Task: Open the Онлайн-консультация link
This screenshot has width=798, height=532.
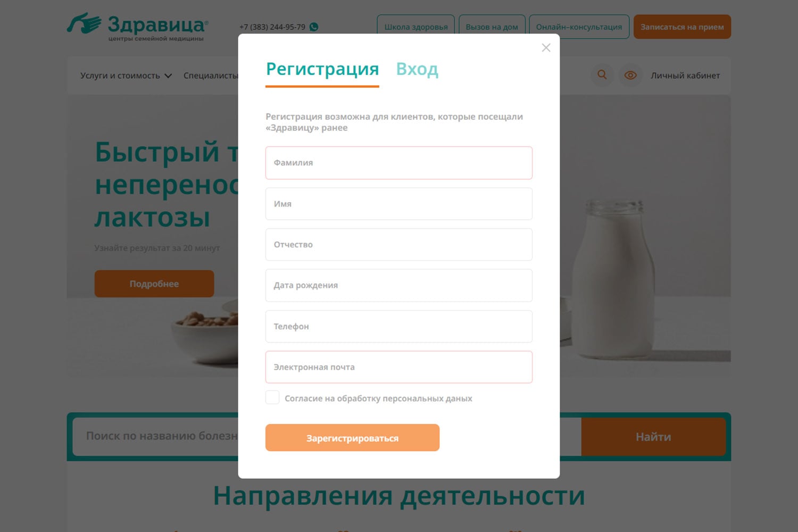Action: (579, 27)
